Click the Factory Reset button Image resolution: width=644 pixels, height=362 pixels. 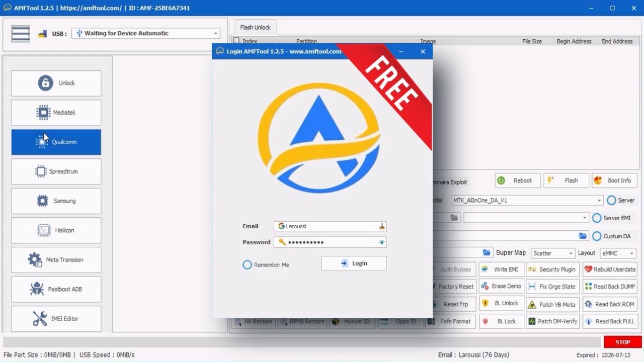[454, 287]
